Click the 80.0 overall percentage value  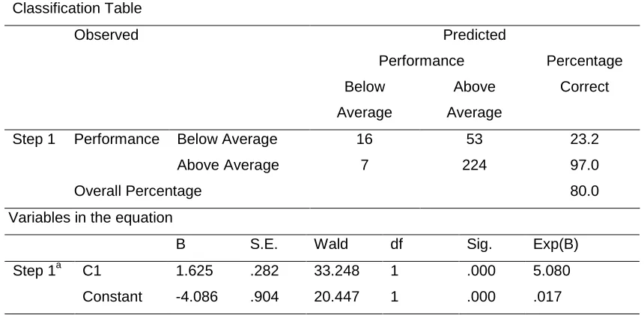point(584,191)
